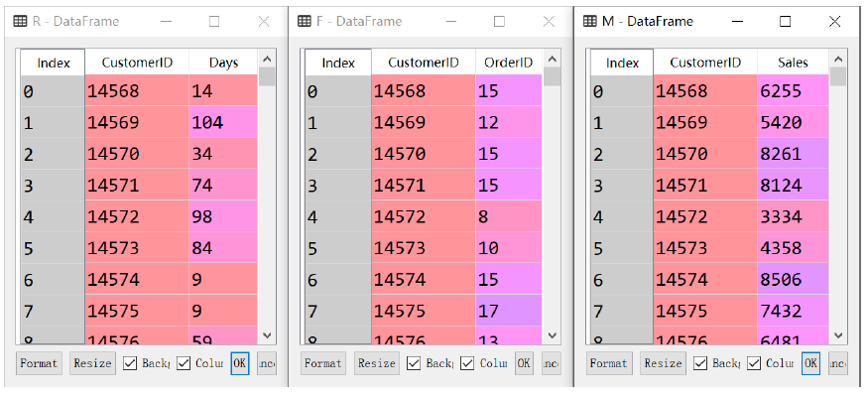Click OK button in M DataFrame window
This screenshot has width=868, height=396.
coord(810,363)
